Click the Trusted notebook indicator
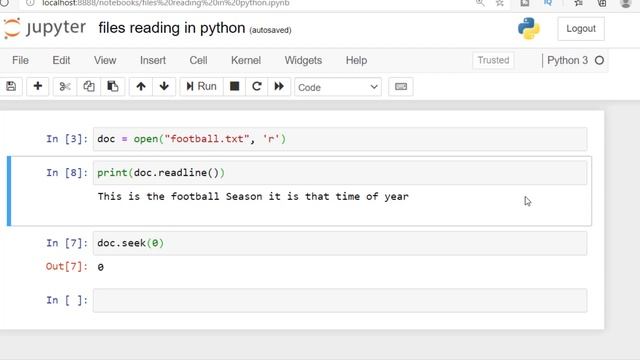The image size is (640, 360). pyautogui.click(x=493, y=60)
